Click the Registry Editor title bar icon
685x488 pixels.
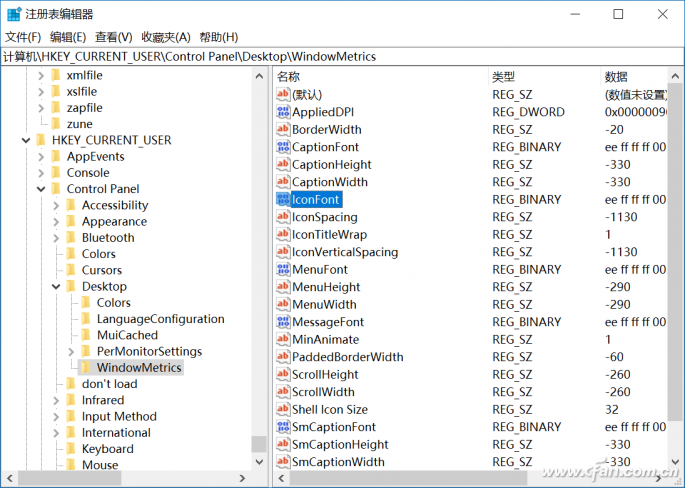point(13,14)
